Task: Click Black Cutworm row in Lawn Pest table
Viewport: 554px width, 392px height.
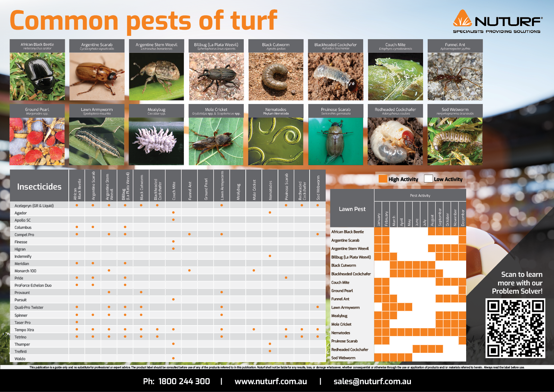Action: pyautogui.click(x=398, y=265)
